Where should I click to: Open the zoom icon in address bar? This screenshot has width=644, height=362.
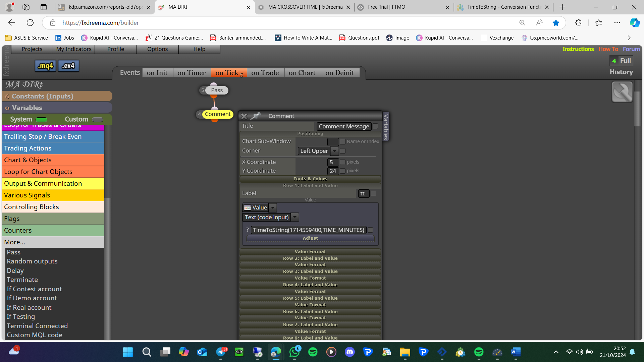tap(522, 23)
